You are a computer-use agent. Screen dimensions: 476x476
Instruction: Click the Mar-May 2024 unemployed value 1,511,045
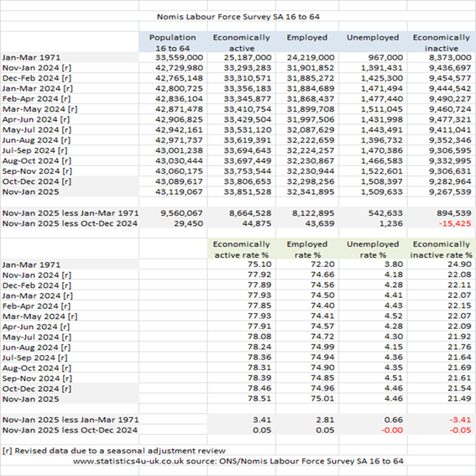click(x=382, y=109)
